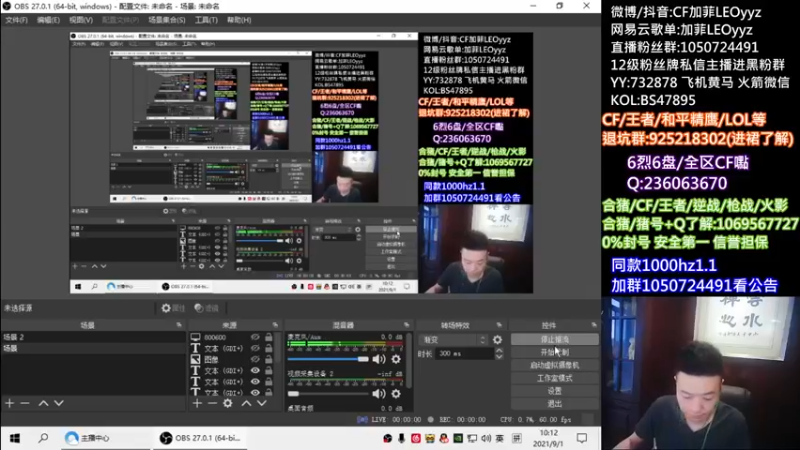Image resolution: width=800 pixels, height=450 pixels.
Task: Open the 视图(V) menu
Action: [81, 20]
